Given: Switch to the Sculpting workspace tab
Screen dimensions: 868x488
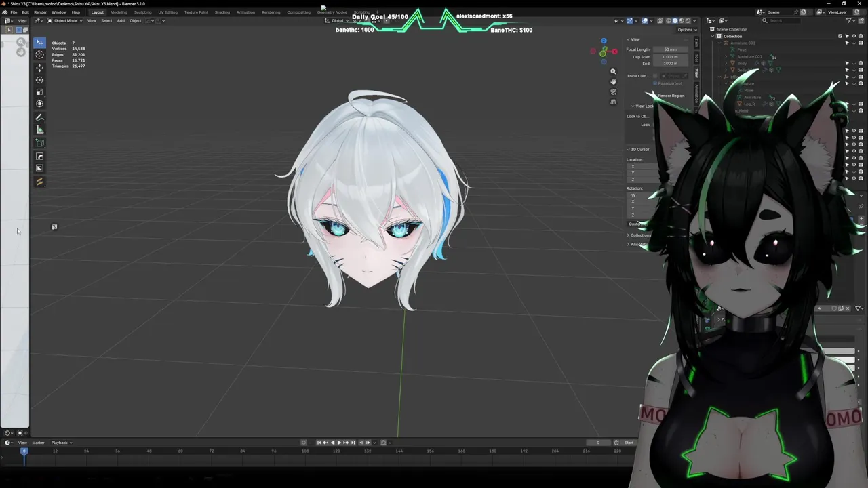Looking at the screenshot, I should tap(142, 12).
